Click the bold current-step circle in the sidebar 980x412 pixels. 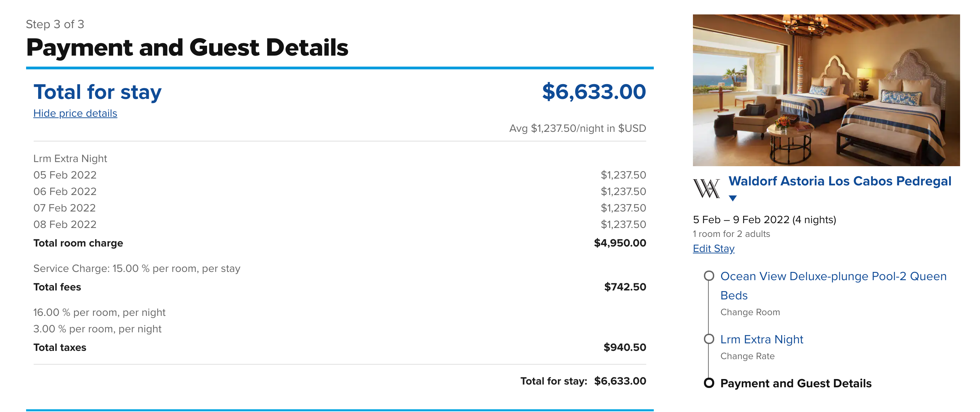tap(709, 383)
